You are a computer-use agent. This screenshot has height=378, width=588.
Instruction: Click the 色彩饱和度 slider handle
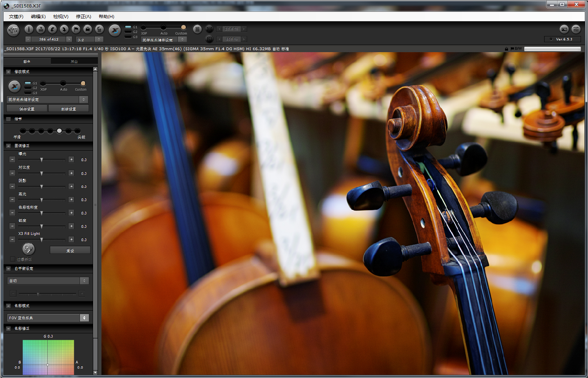pos(42,213)
